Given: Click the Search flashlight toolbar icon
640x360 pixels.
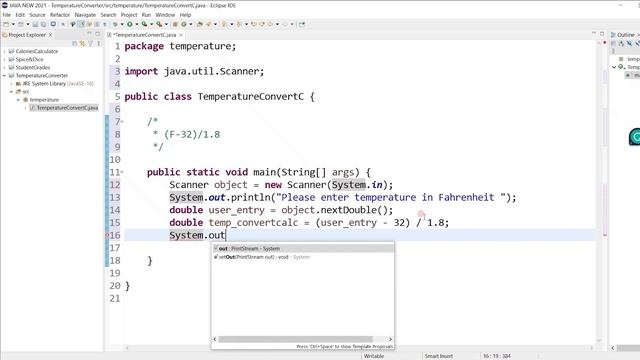Looking at the screenshot, I should click(209, 24).
